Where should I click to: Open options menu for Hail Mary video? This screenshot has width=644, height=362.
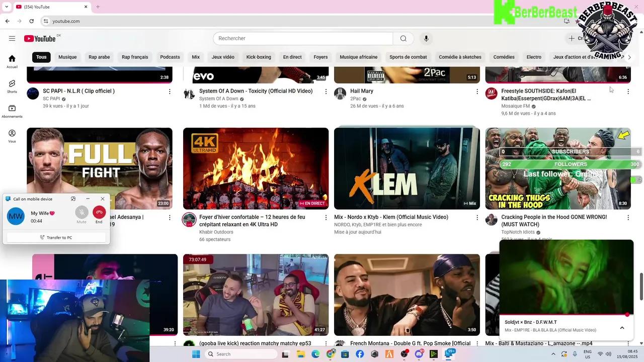tap(477, 92)
